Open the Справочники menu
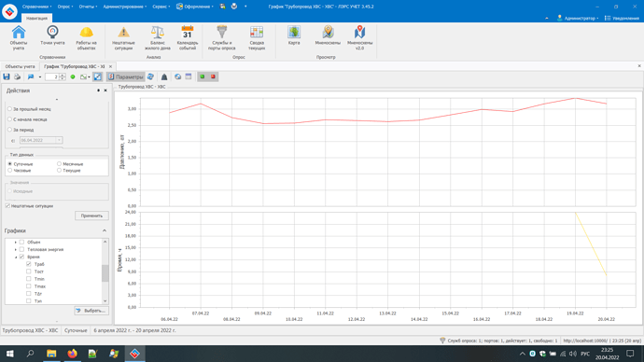The width and height of the screenshot is (644, 362). pos(37,7)
